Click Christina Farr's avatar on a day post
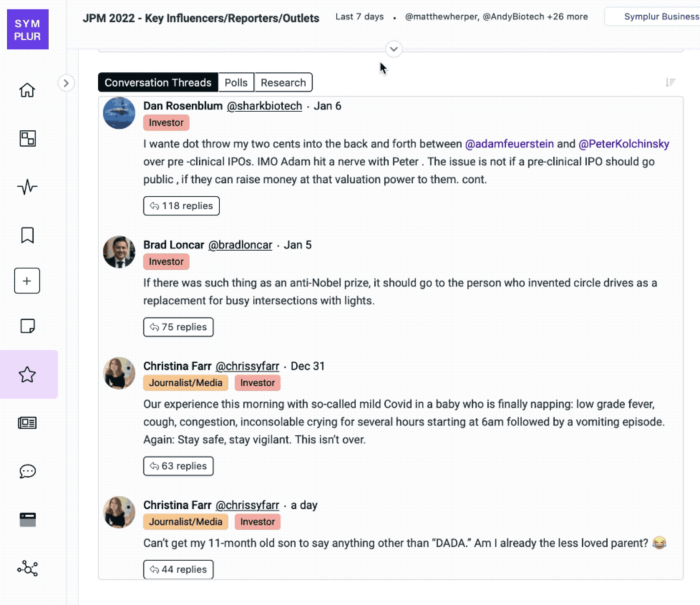Image resolution: width=700 pixels, height=605 pixels. [119, 512]
